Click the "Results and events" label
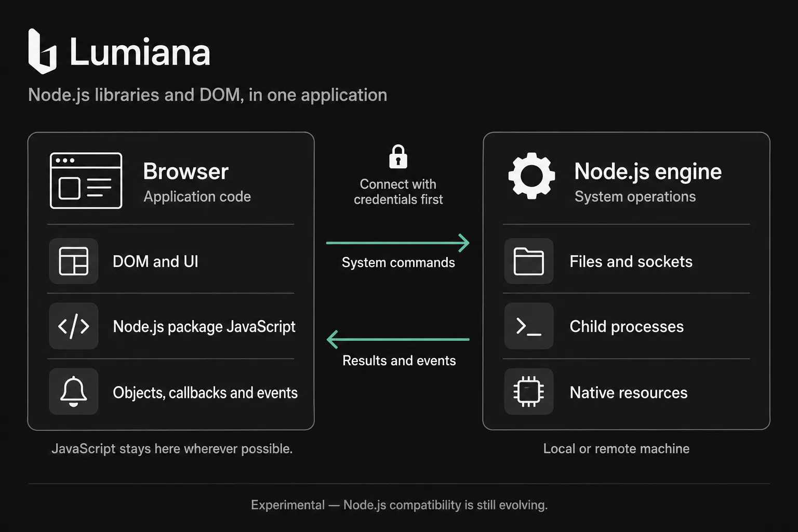Screen dimensions: 798x532 tap(399, 361)
